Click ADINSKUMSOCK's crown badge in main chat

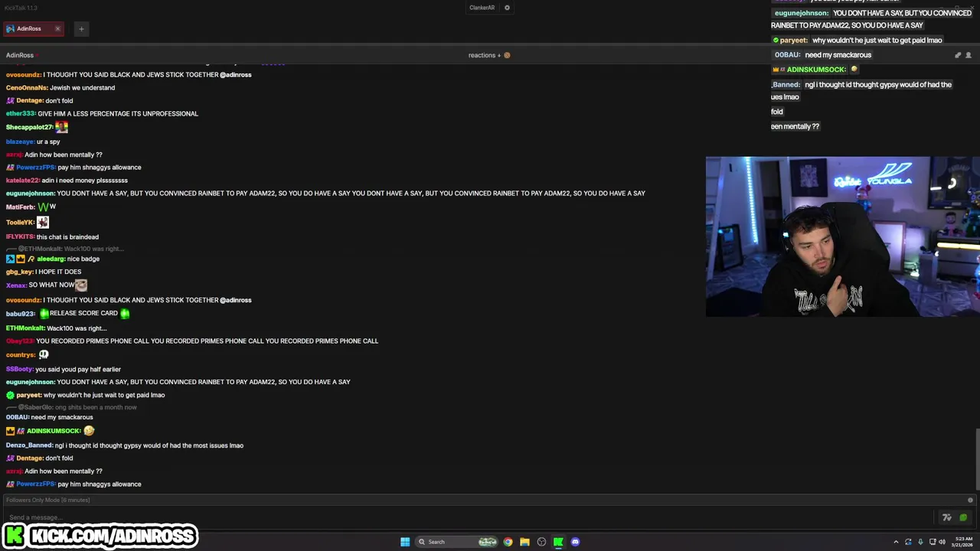[10, 432]
